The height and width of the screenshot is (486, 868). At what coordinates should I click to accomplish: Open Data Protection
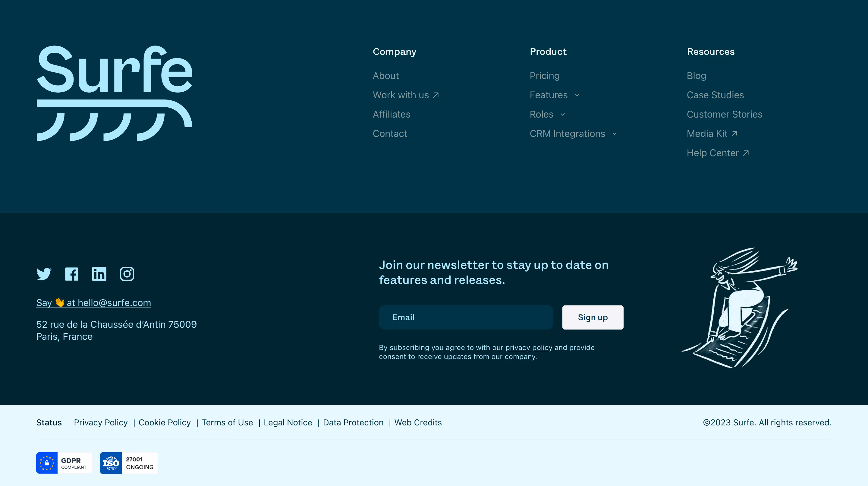tap(353, 423)
